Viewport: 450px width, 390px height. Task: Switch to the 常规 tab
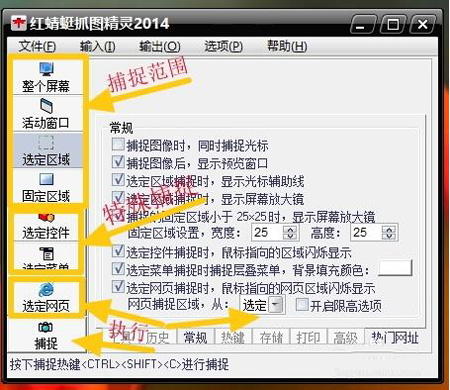[196, 337]
